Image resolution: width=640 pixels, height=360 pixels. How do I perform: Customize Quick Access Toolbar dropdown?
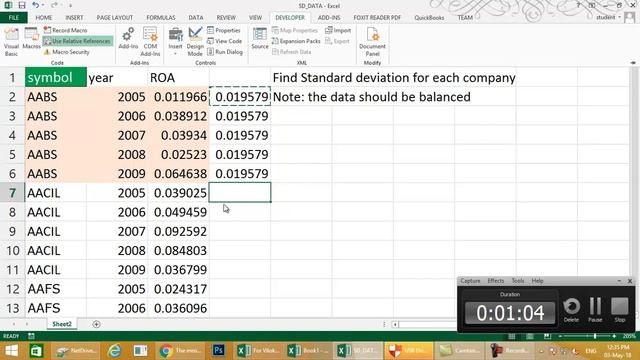(x=70, y=6)
